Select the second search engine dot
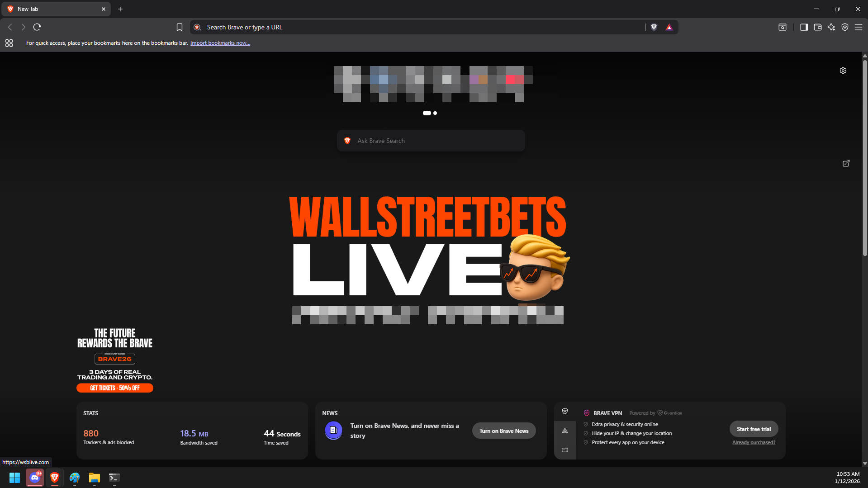This screenshot has width=868, height=488. [435, 113]
